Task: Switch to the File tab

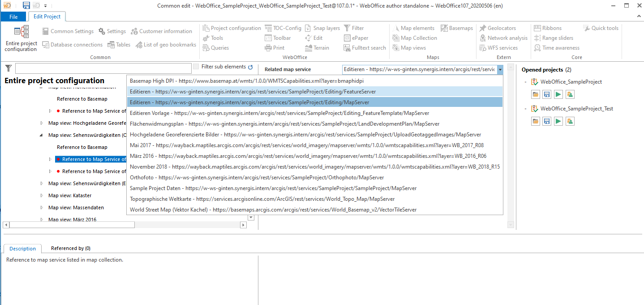Action: pyautogui.click(x=13, y=16)
